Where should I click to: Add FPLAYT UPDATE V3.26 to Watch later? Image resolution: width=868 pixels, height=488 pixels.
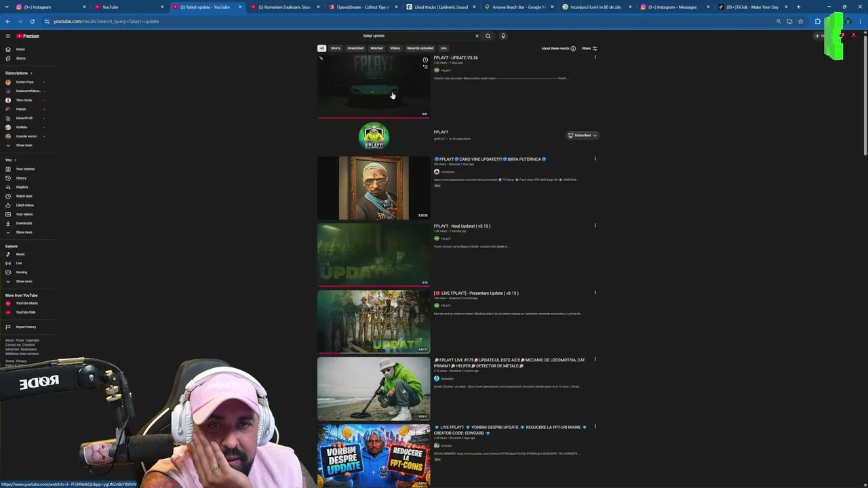[x=425, y=60]
